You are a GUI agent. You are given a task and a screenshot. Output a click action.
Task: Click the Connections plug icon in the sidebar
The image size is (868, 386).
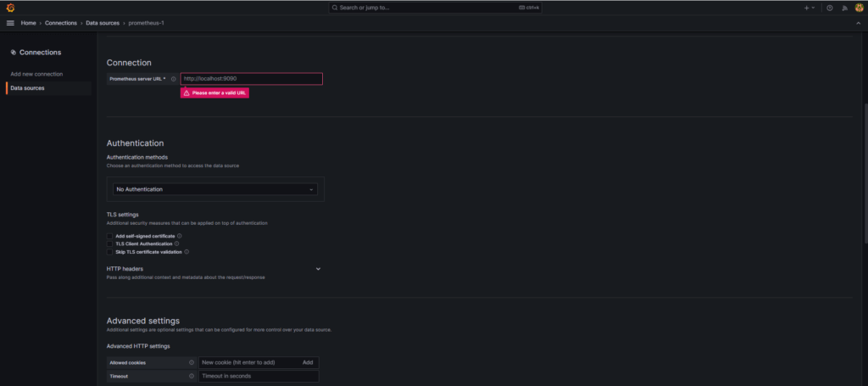coord(14,52)
